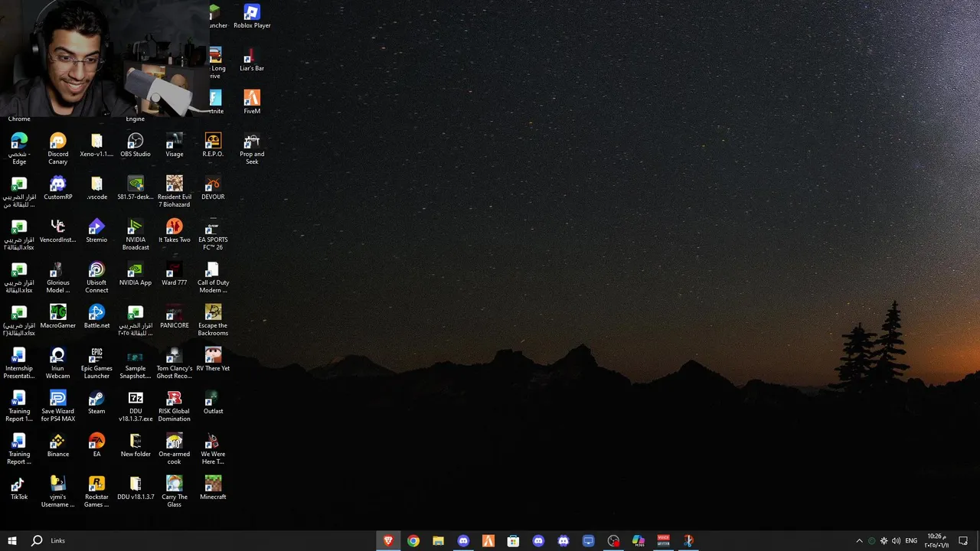Open Binance desktop shortcut

click(x=58, y=445)
